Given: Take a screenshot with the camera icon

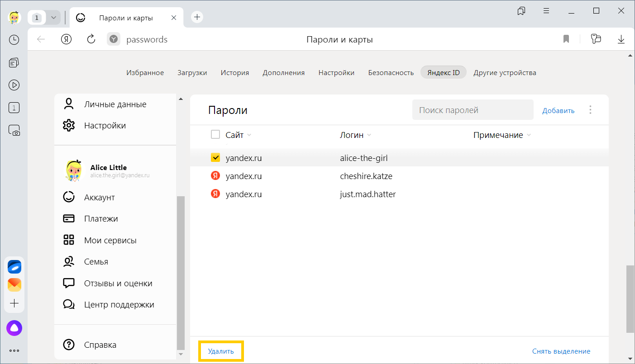Looking at the screenshot, I should (14, 131).
